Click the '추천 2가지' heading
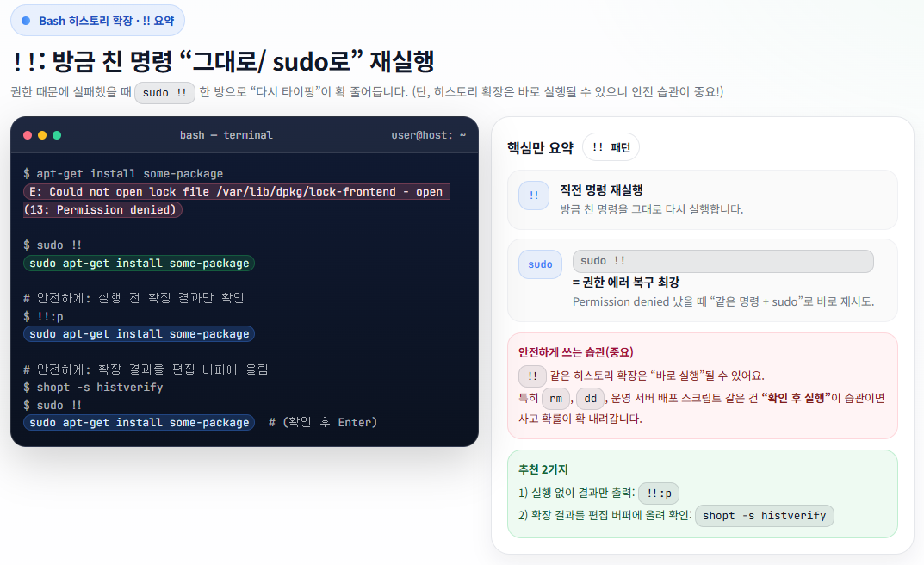The image size is (924, 565). tap(543, 469)
